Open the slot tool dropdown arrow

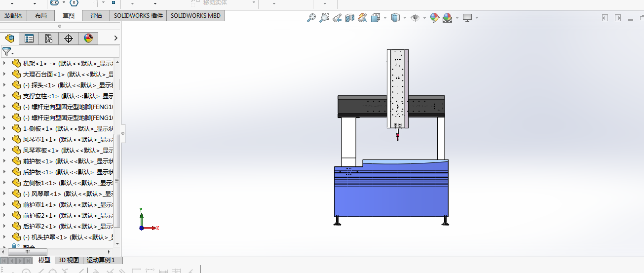point(64,2)
